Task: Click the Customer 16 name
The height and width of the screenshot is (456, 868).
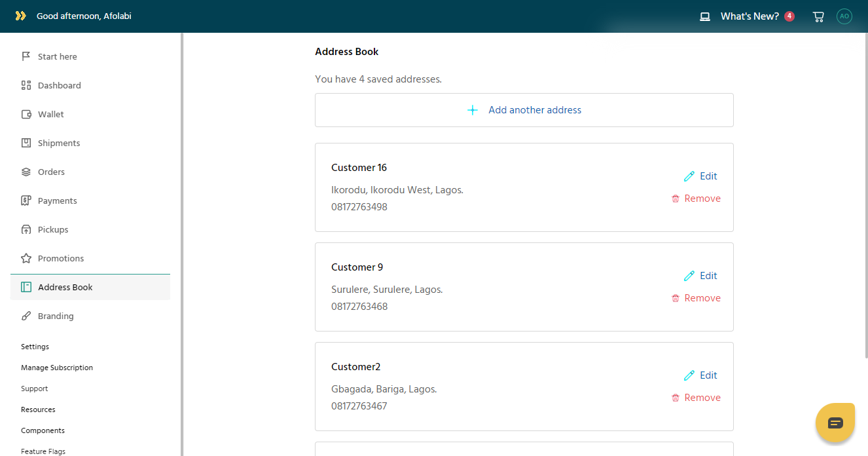Action: click(359, 168)
